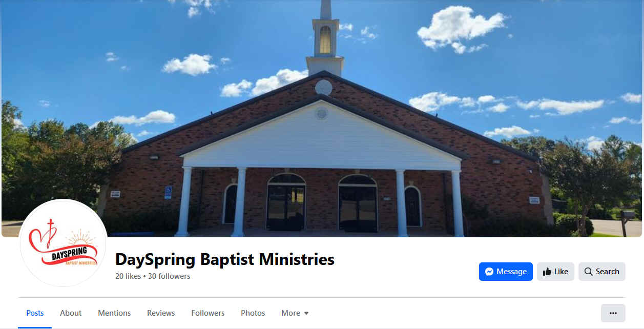Like the DaySpring Baptist Ministries page
Viewport: 644px width, 329px height.
(555, 272)
